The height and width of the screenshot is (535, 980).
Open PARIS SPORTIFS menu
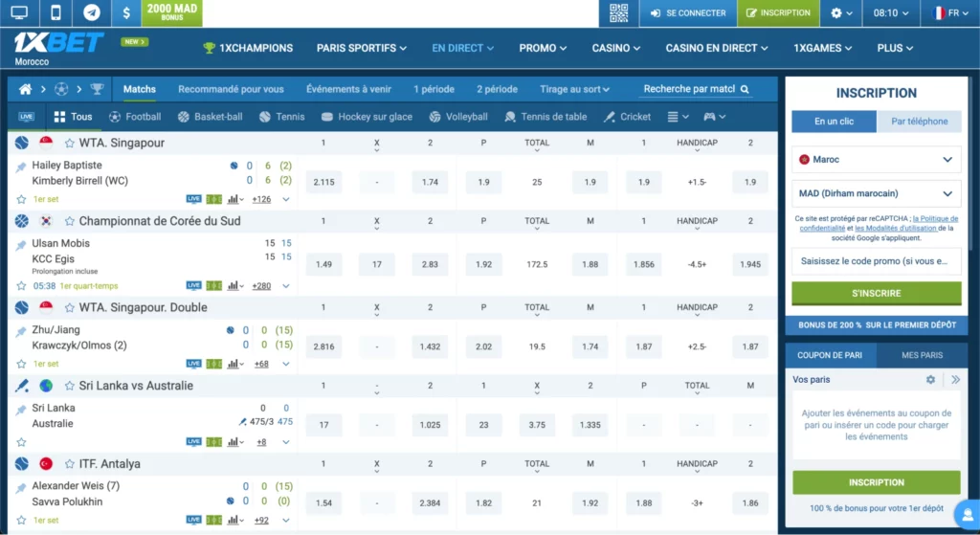[x=361, y=48]
